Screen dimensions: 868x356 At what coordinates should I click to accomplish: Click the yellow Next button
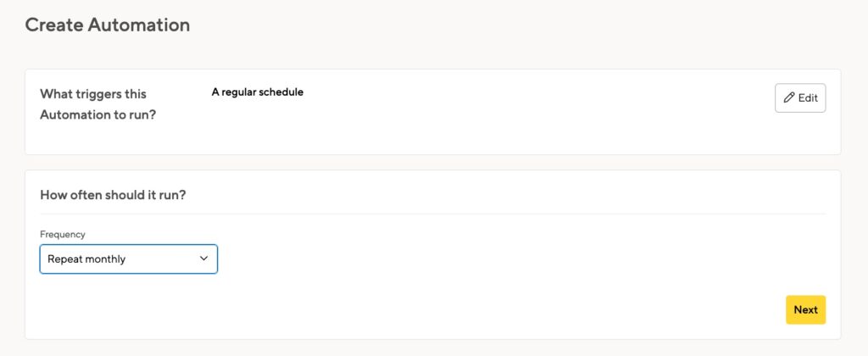(805, 309)
